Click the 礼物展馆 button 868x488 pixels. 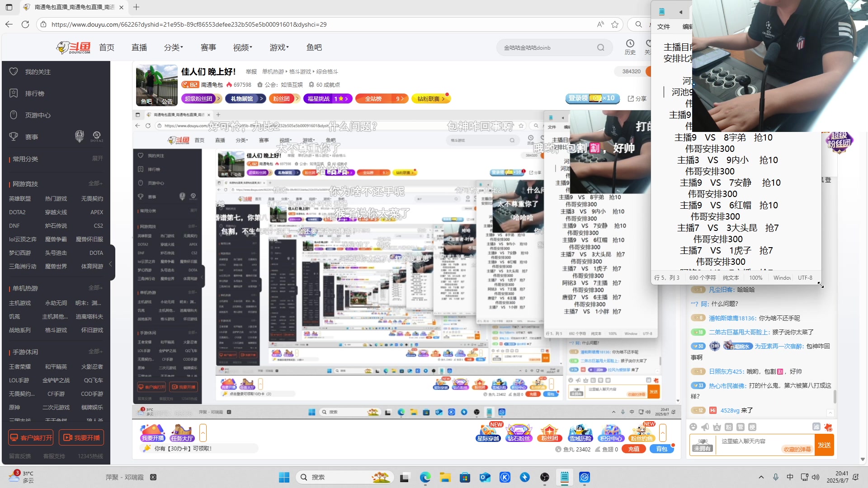(245, 99)
